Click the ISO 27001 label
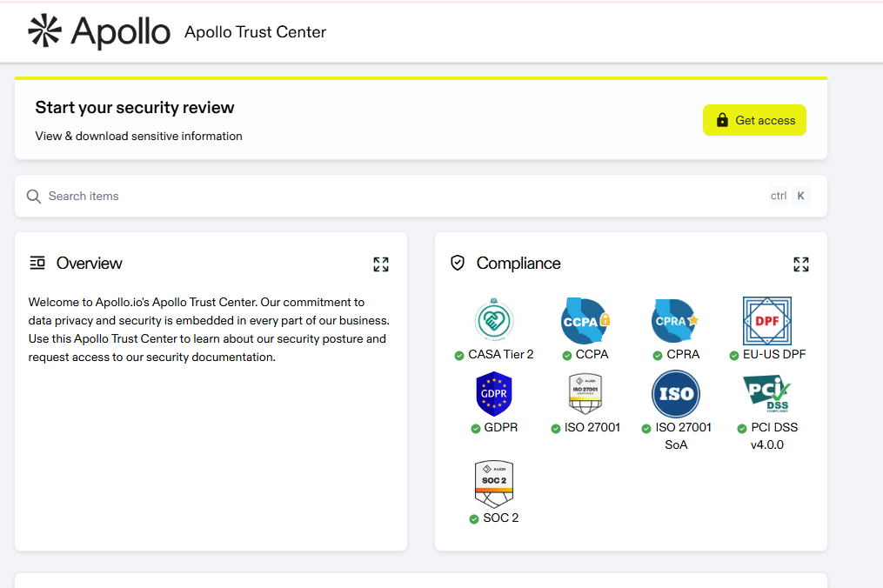Viewport: 883px width, 588px height. pos(592,427)
